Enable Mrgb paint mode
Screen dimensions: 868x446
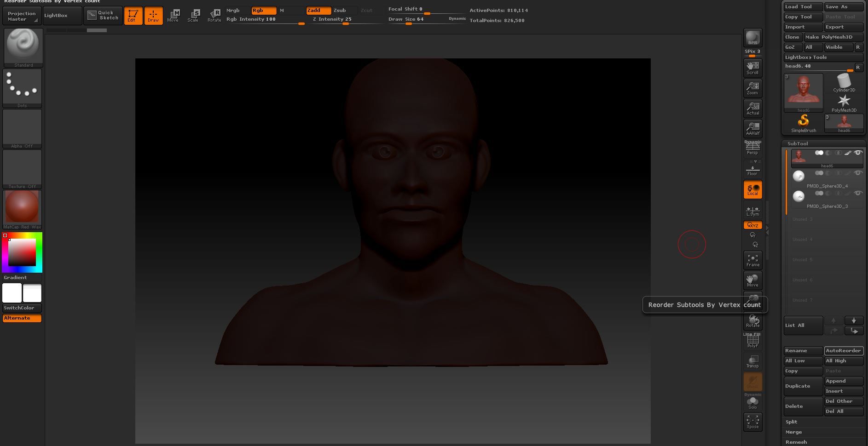tap(237, 11)
